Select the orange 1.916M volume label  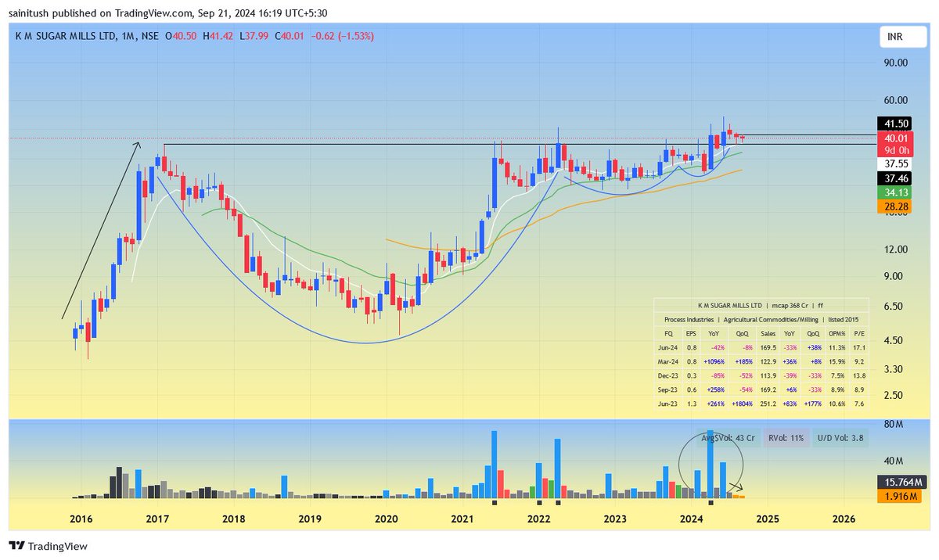pyautogui.click(x=899, y=496)
